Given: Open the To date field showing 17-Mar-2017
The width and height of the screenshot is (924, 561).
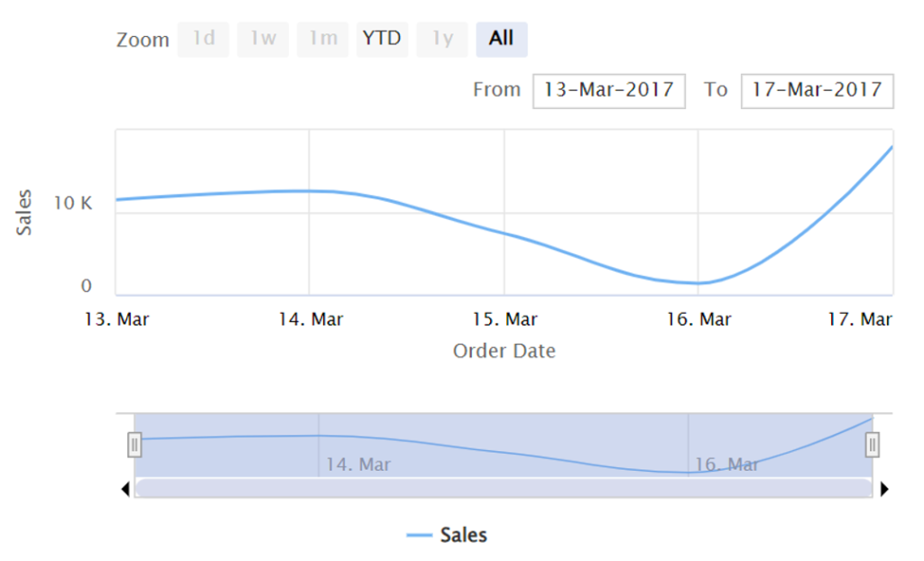Looking at the screenshot, I should (817, 90).
